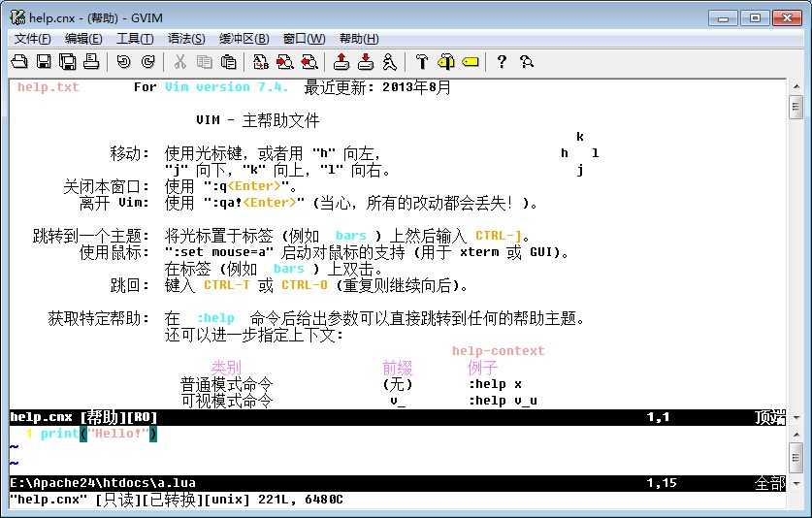Click the a.lua window scrollbar down arrow

point(796,483)
